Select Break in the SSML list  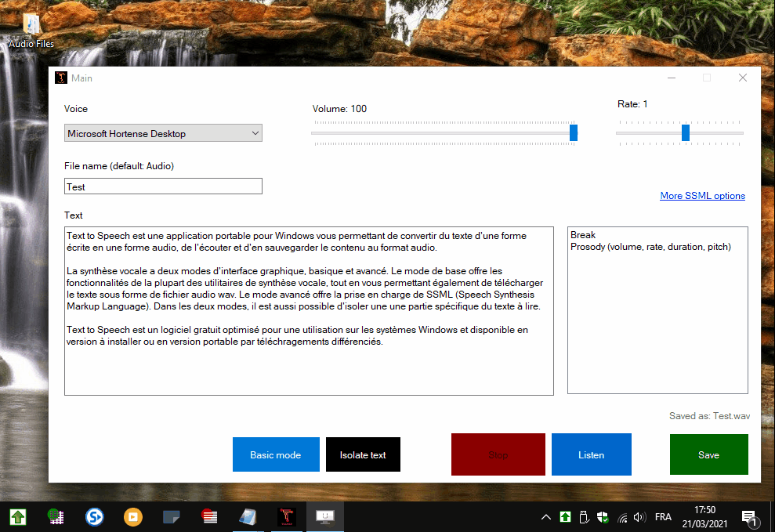583,235
